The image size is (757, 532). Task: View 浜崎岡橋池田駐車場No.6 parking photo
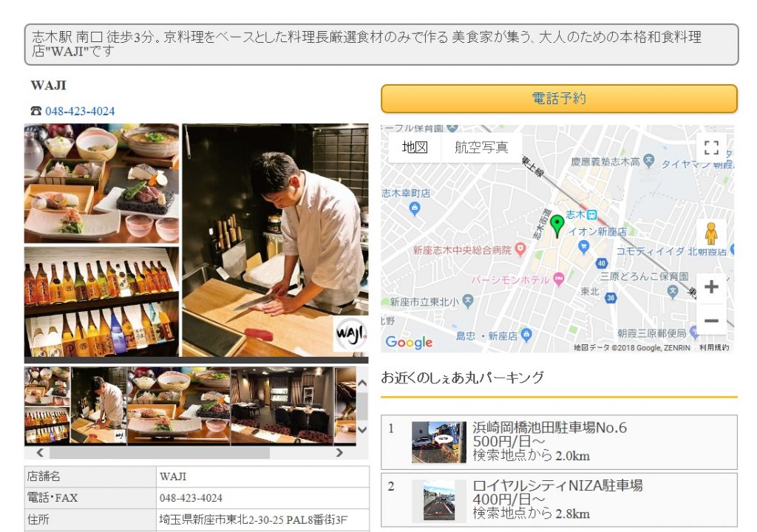coord(439,442)
